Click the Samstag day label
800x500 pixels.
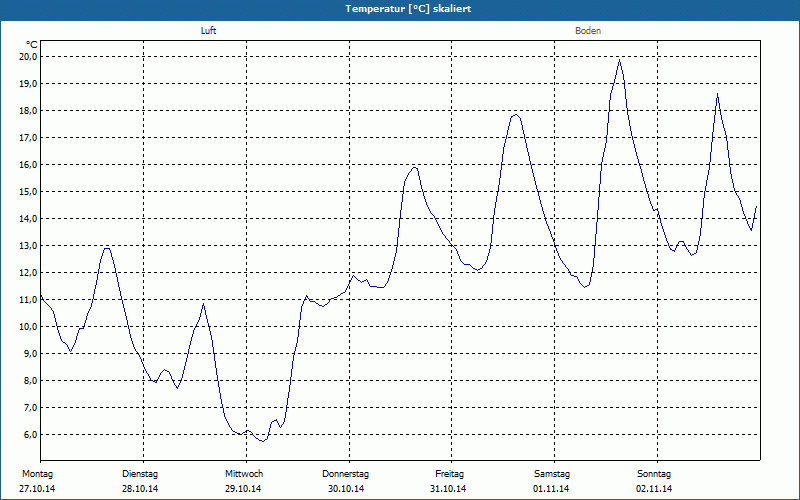coord(552,474)
